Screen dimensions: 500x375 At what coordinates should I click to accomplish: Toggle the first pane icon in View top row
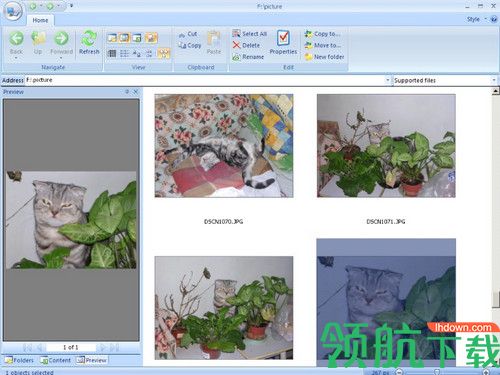tap(112, 38)
